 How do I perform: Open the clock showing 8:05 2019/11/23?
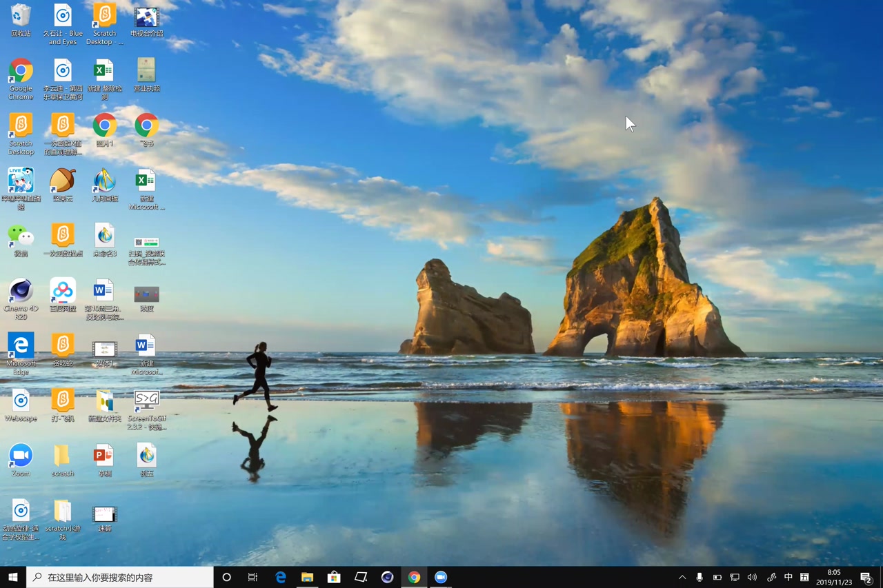834,577
